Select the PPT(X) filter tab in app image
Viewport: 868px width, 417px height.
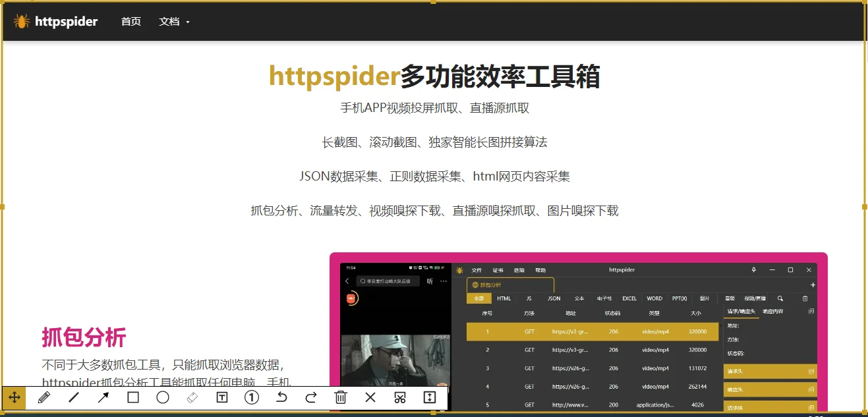click(680, 298)
